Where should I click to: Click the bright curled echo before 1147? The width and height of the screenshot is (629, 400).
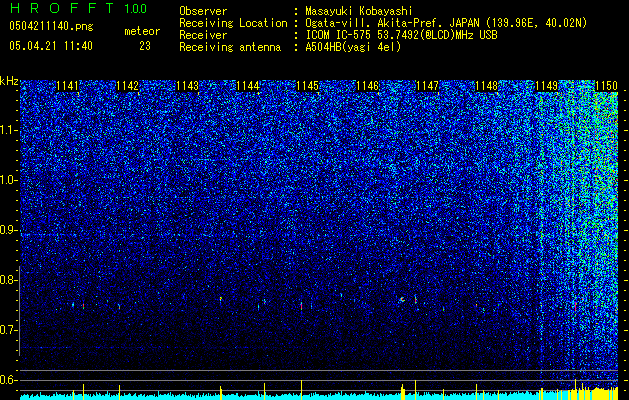coord(402,299)
